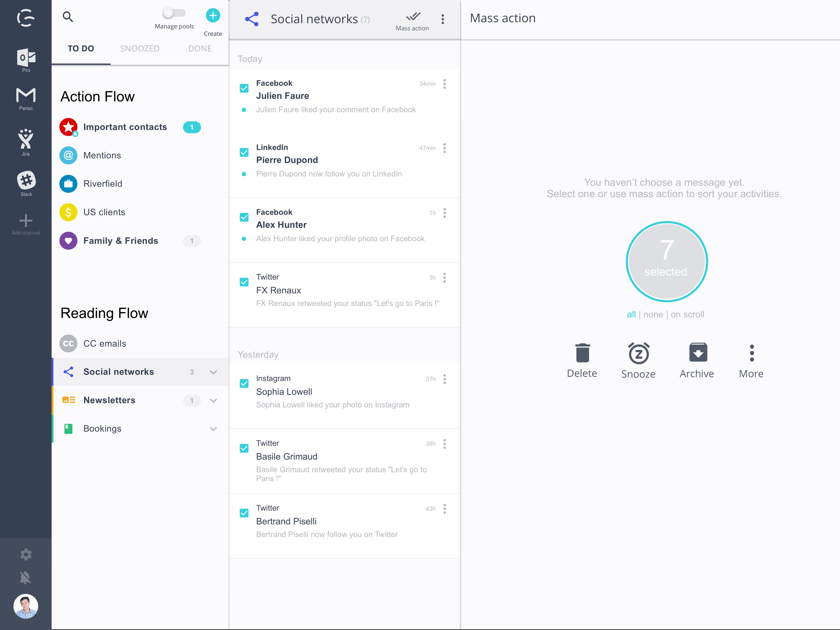Click the Delete trash icon
The width and height of the screenshot is (840, 630).
click(582, 353)
